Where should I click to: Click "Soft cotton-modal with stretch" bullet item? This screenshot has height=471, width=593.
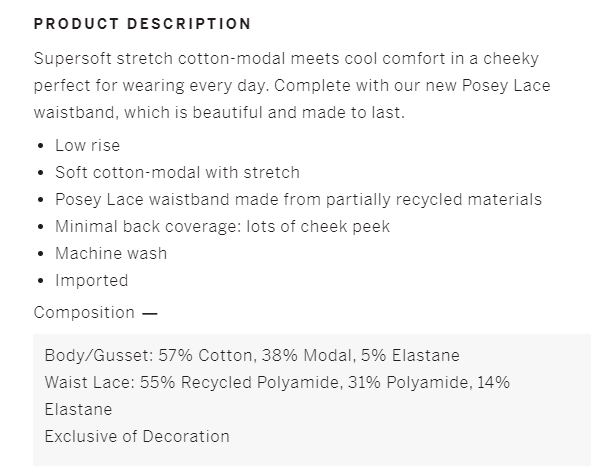pos(177,173)
